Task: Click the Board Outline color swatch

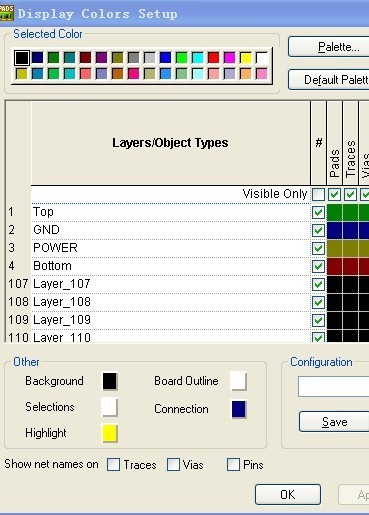Action: click(239, 381)
